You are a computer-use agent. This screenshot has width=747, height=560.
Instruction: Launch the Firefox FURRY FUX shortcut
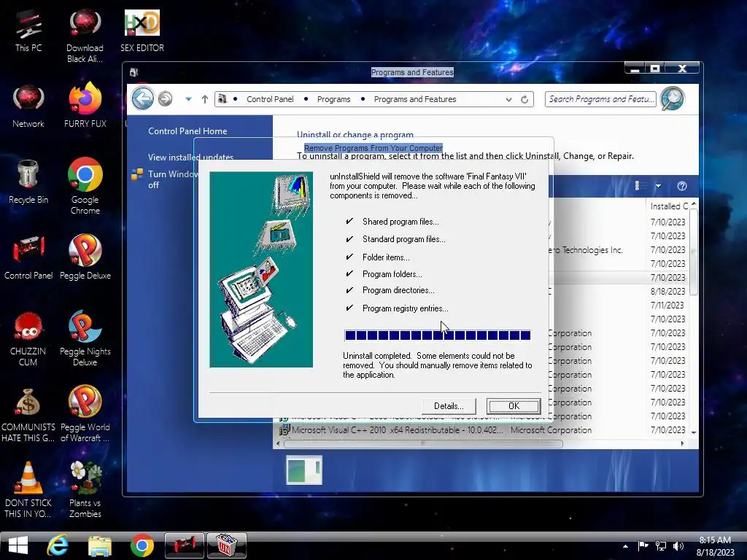click(85, 106)
